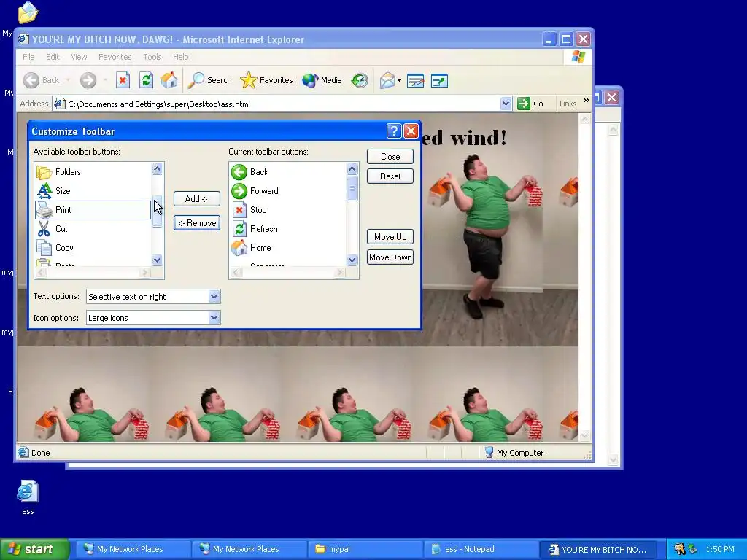The height and width of the screenshot is (560, 747).
Task: Select Print in available buttons list
Action: [x=93, y=210]
